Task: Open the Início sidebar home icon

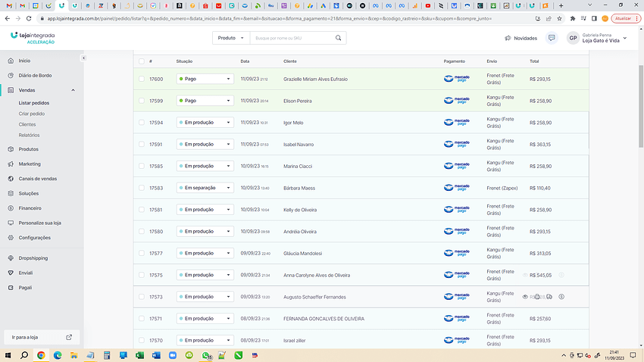Action: pyautogui.click(x=11, y=61)
